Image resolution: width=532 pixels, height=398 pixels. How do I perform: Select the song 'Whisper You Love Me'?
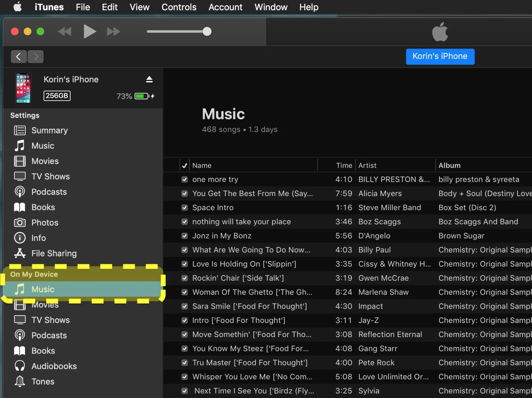click(252, 377)
